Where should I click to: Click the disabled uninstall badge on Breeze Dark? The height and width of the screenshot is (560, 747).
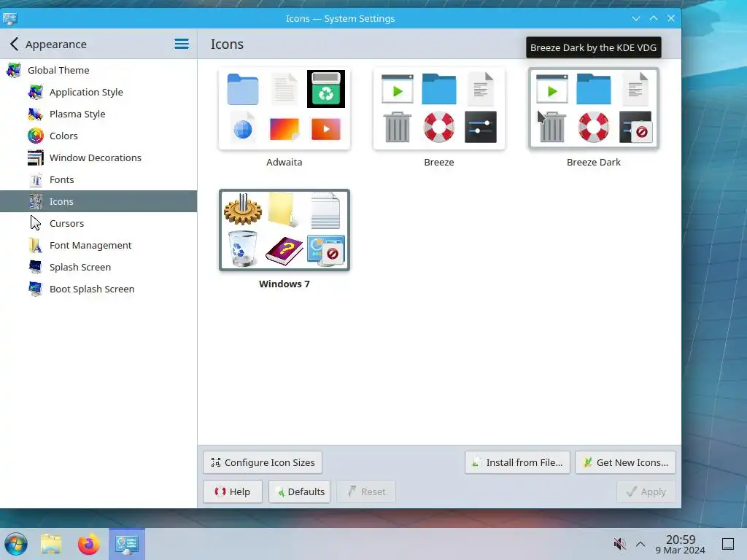pos(641,132)
